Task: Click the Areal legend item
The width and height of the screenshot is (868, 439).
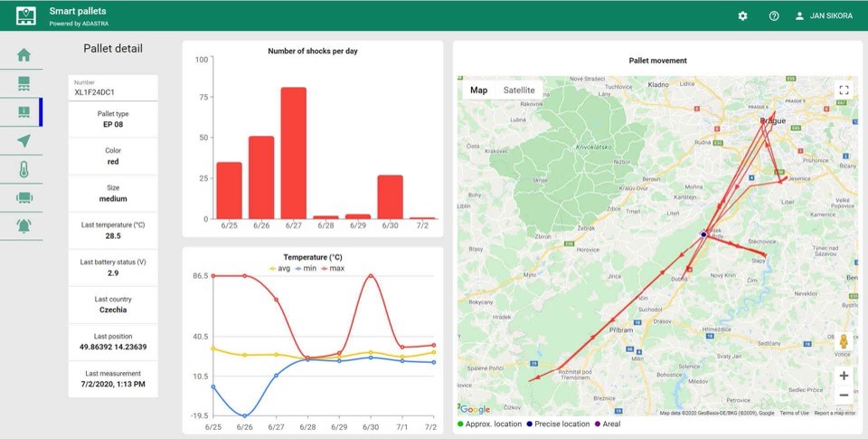Action: coord(608,424)
